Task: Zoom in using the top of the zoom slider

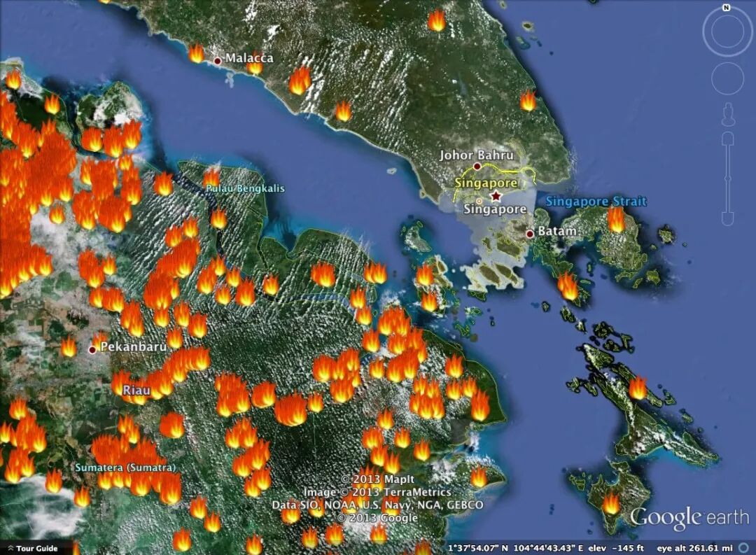Action: coord(727,139)
